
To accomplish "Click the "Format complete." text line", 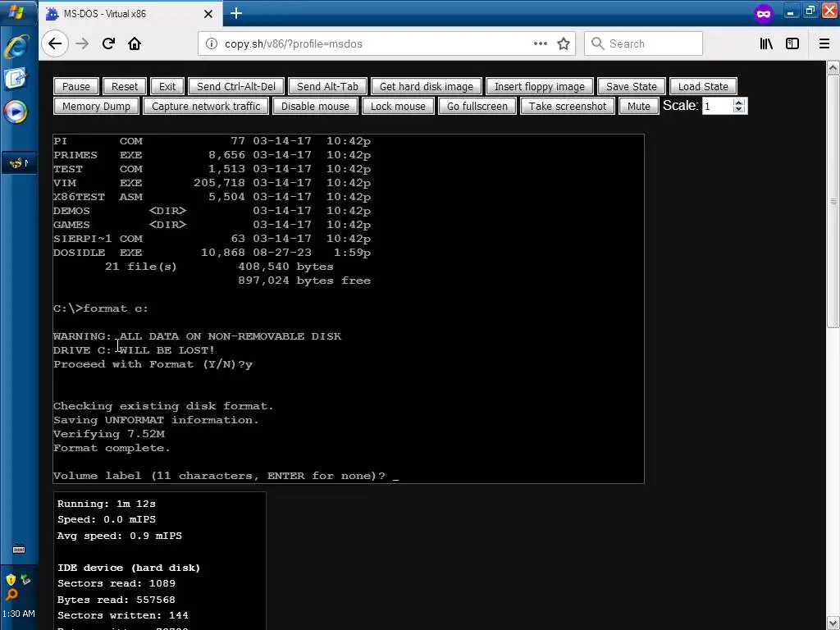I will [112, 448].
